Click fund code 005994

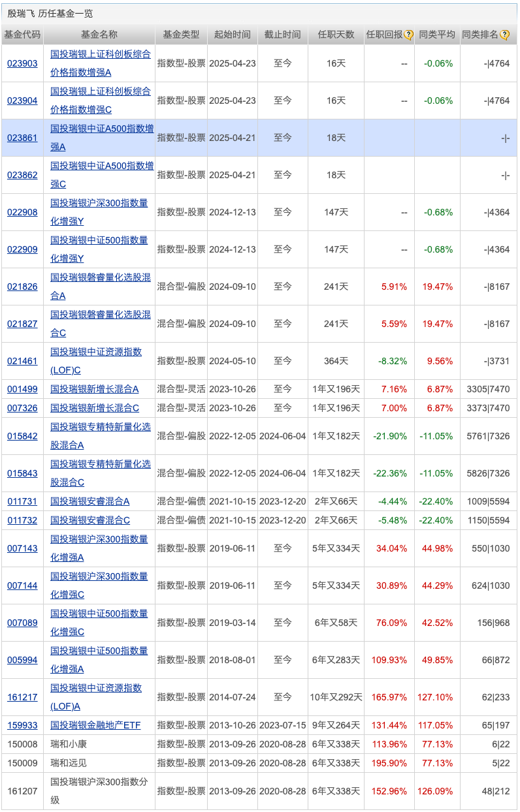22,660
